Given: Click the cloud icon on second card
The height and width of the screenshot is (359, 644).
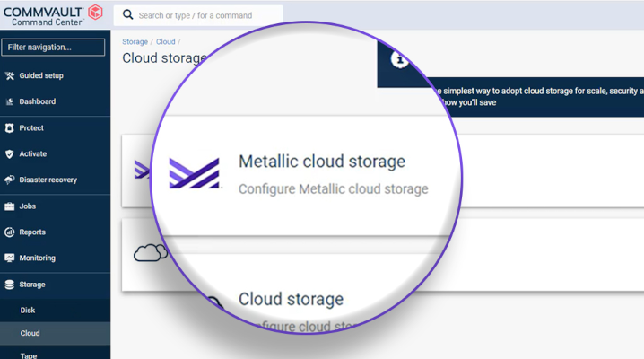Looking at the screenshot, I should click(x=151, y=252).
